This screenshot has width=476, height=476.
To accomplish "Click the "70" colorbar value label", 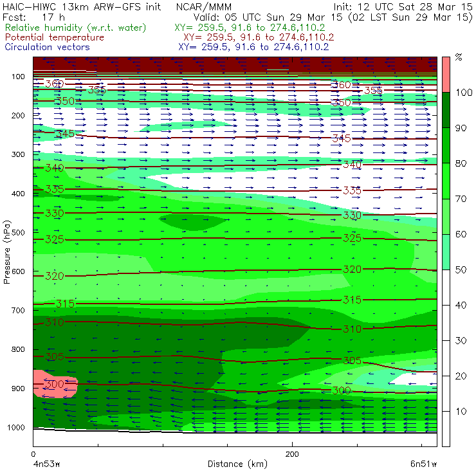I will coord(461,199).
